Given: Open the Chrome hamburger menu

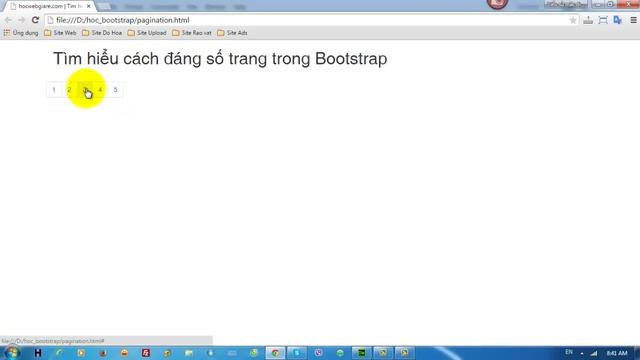Looking at the screenshot, I should (633, 20).
